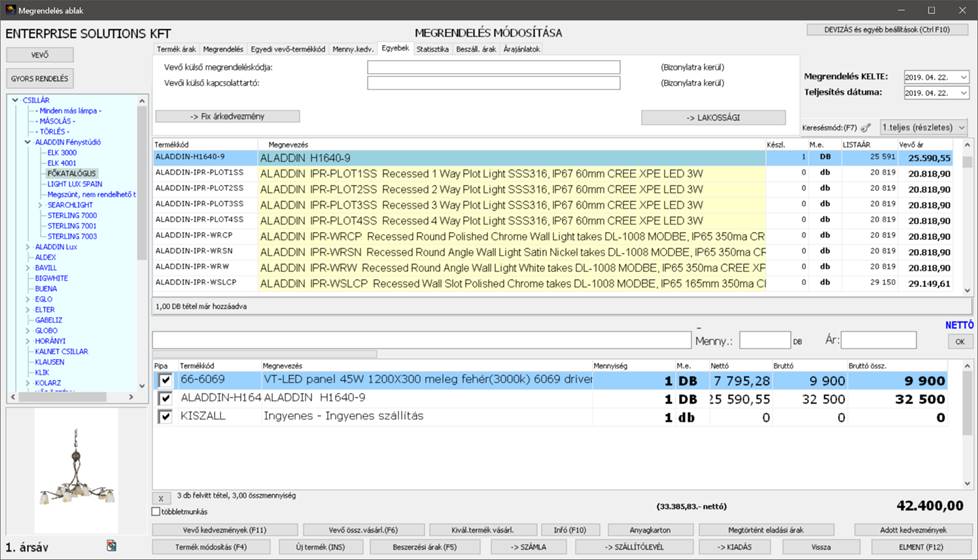Screen dimensions: 978x560
Task: Click the KIADÁS button
Action: [x=735, y=547]
